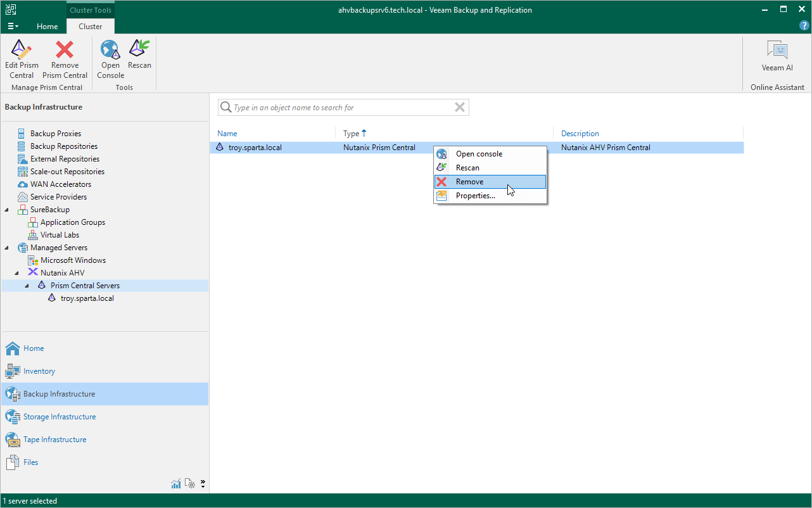Screen dimensions: 812x508
Task: Open Virtual Labs under SureBackup
Action: pos(60,235)
